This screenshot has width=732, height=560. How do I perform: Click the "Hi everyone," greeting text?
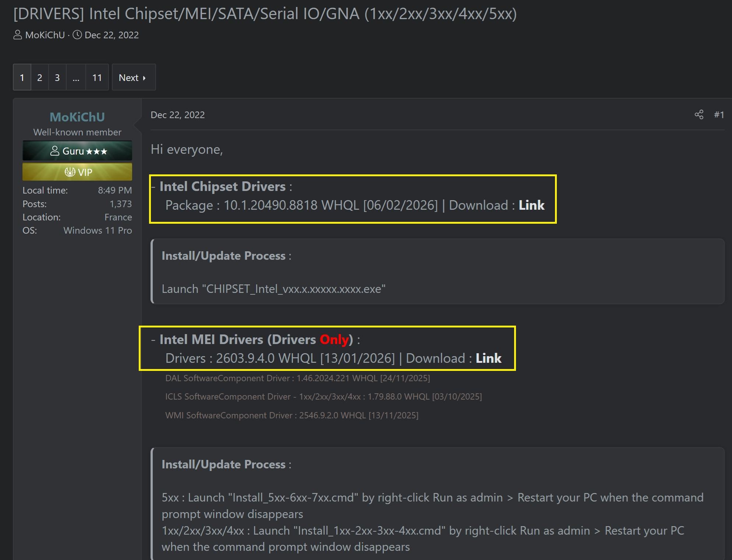coord(187,149)
